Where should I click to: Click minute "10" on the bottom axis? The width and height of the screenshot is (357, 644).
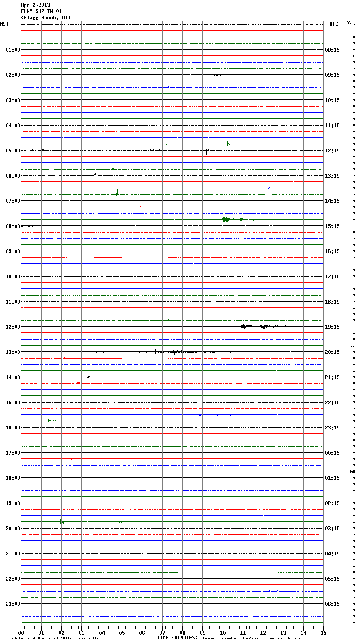pos(223,633)
